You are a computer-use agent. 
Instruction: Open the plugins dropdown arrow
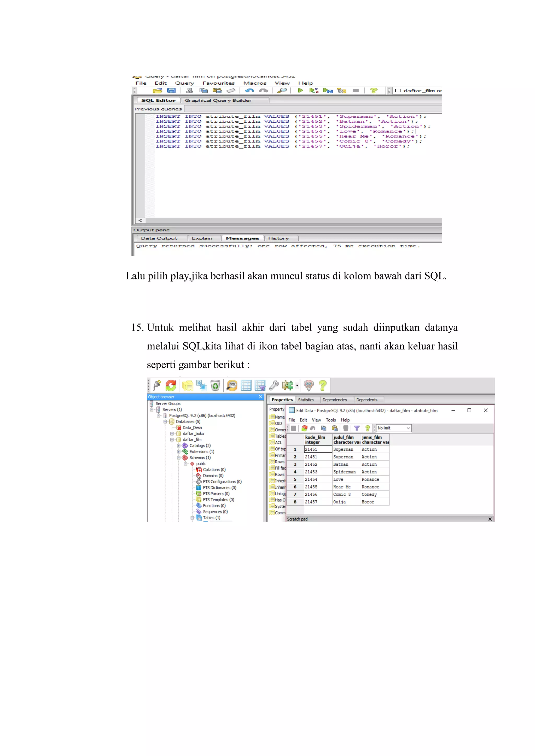[297, 385]
